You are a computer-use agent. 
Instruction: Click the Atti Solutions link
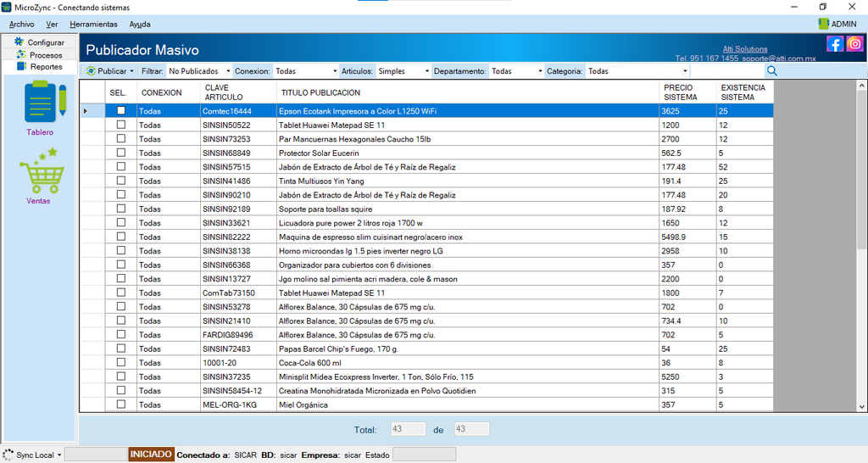pos(745,48)
